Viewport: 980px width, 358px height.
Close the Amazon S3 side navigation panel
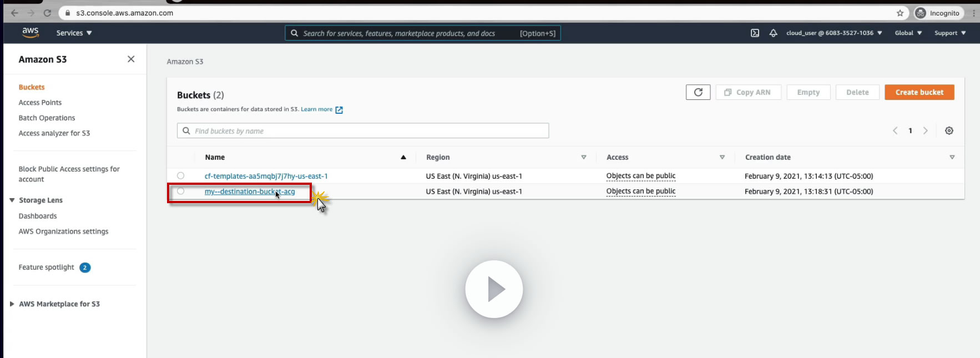point(131,59)
